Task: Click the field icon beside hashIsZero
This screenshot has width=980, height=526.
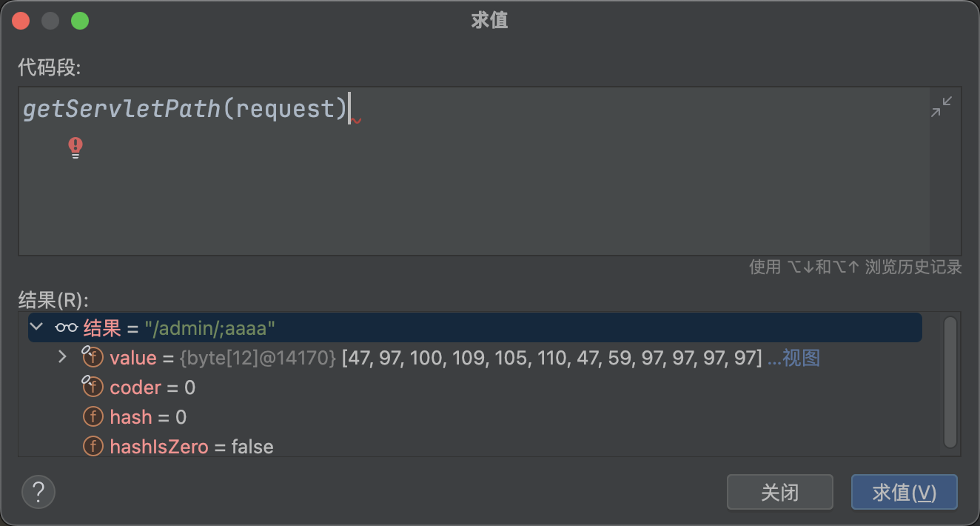Action: [93, 447]
